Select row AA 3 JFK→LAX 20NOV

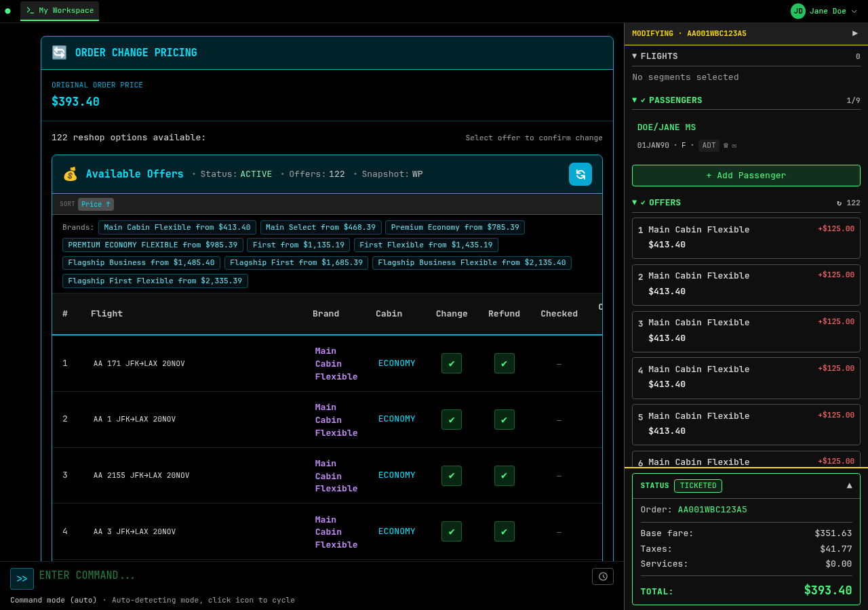click(327, 531)
